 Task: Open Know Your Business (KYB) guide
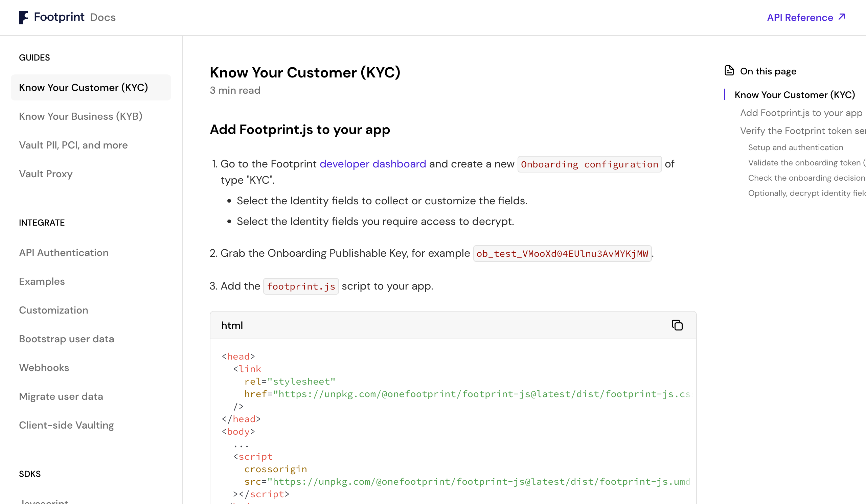pyautogui.click(x=81, y=116)
